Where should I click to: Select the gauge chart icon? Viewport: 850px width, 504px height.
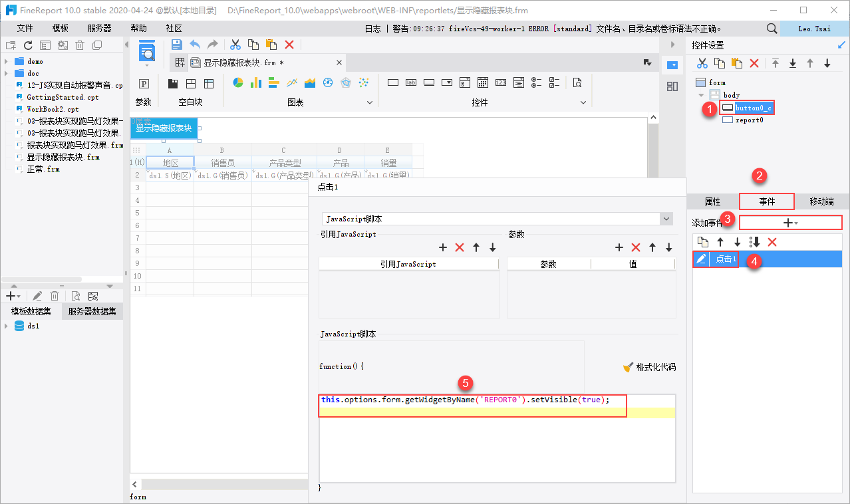(x=327, y=82)
